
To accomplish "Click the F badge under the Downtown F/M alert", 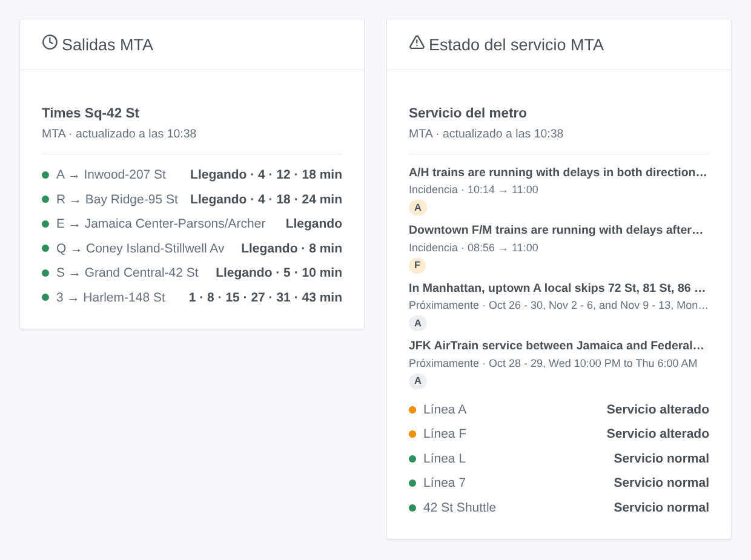I will [x=417, y=265].
